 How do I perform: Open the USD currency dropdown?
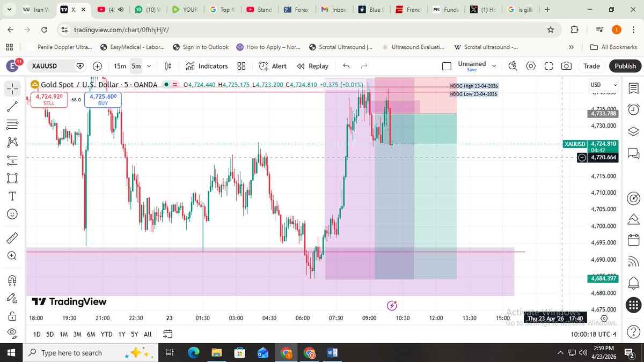point(604,85)
